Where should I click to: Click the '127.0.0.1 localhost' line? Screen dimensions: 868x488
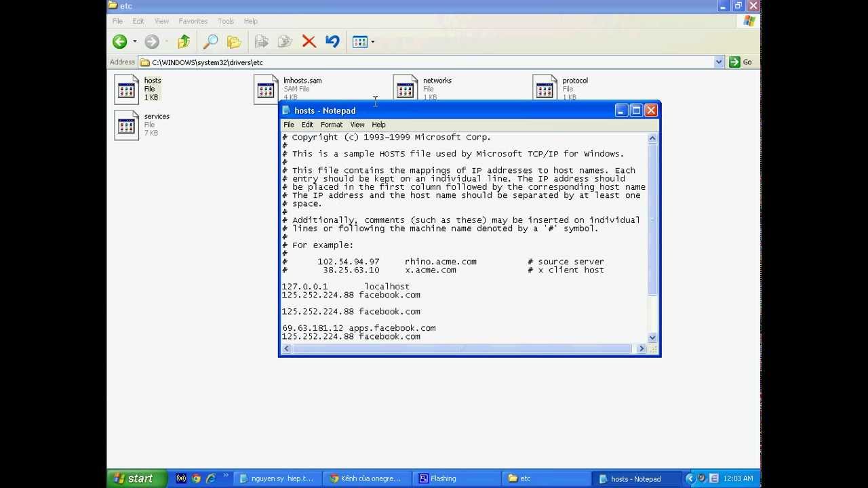coord(346,287)
